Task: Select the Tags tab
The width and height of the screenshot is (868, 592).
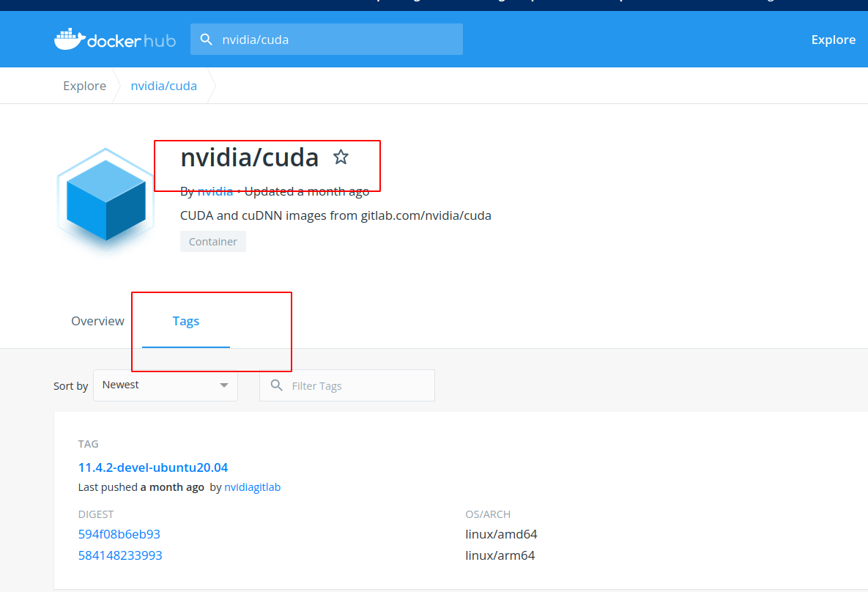Action: (x=186, y=321)
